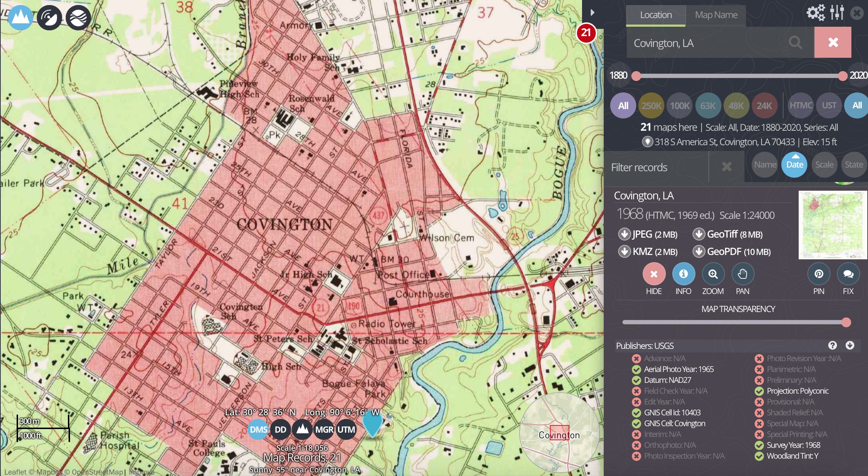868x476 pixels.
Task: Click the ZOOM magnifier icon
Action: click(713, 274)
